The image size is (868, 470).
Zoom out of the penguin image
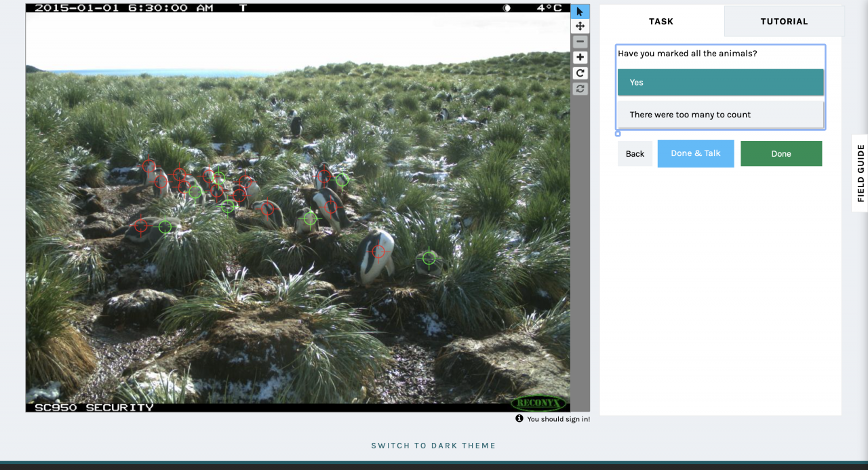click(x=580, y=42)
